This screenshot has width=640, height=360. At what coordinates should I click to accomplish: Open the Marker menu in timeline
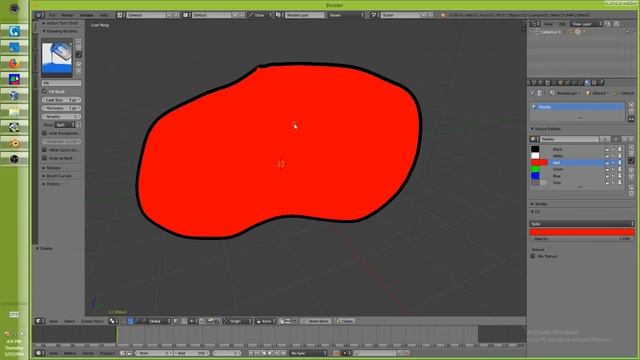coord(70,353)
